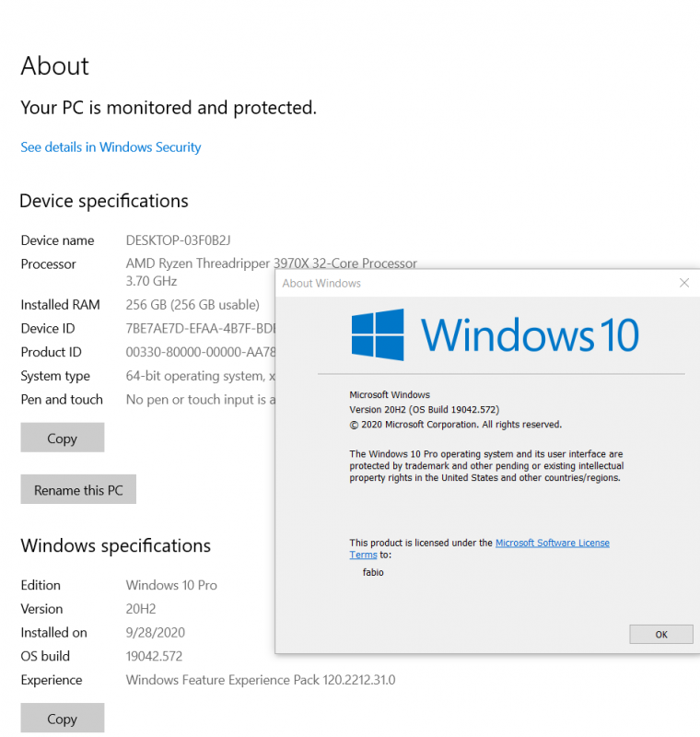The height and width of the screenshot is (737, 700).
Task: Open See details in Windows Security link
Action: click(x=111, y=147)
